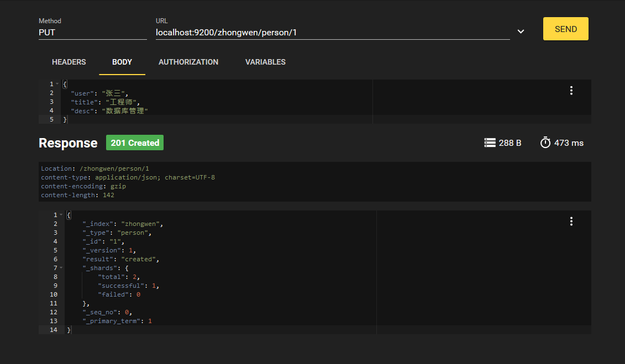
Task: Click the response size icon
Action: (x=490, y=143)
